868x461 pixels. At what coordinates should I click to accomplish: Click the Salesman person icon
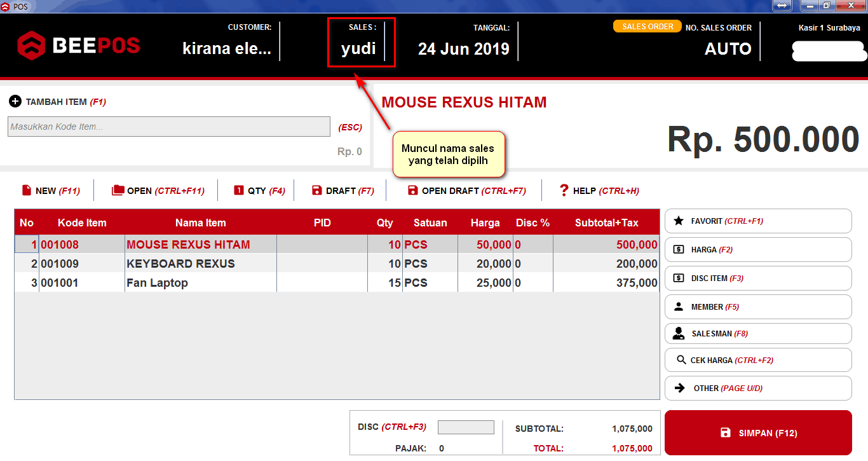click(x=679, y=333)
